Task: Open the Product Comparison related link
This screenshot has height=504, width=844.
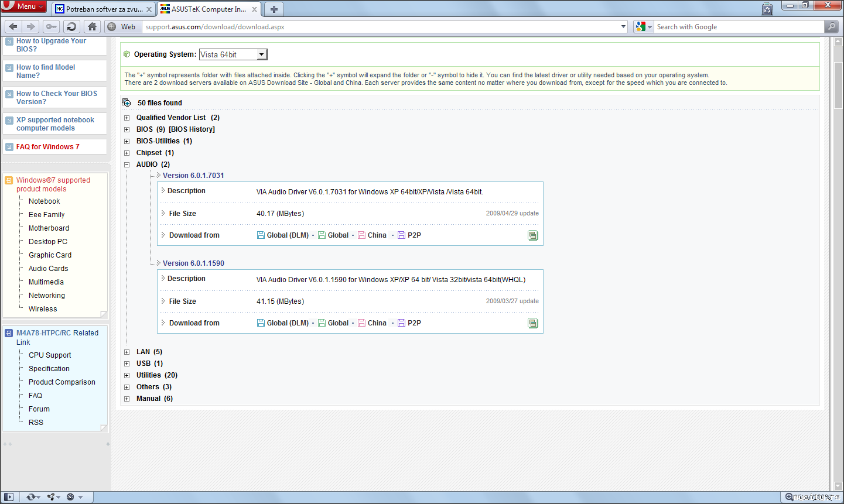Action: point(61,382)
